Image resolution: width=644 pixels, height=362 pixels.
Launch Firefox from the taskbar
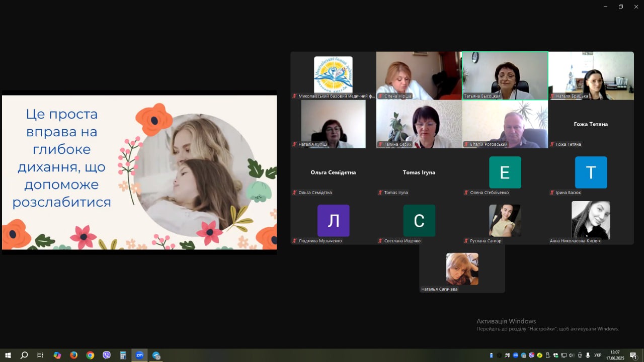pos(73,355)
